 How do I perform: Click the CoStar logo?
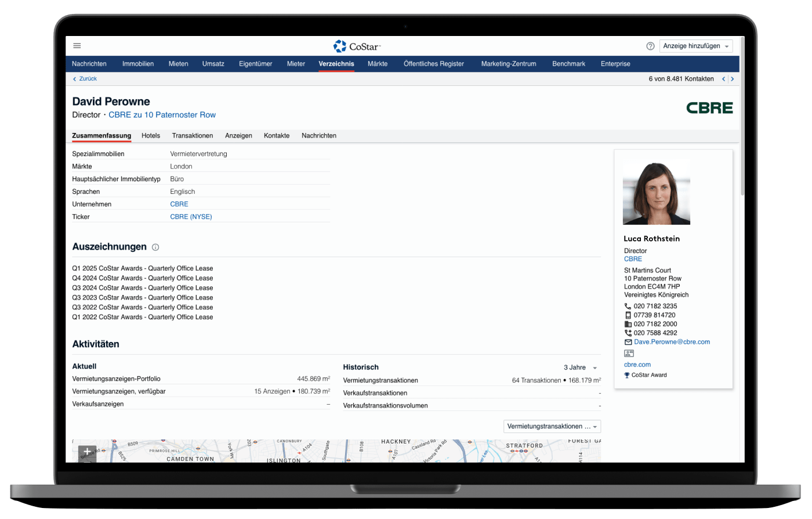357,46
